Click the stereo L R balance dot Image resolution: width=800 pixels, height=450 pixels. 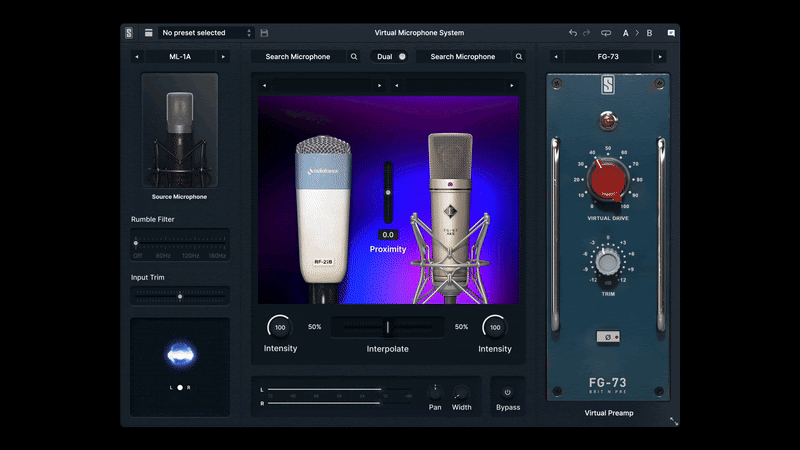tap(180, 388)
